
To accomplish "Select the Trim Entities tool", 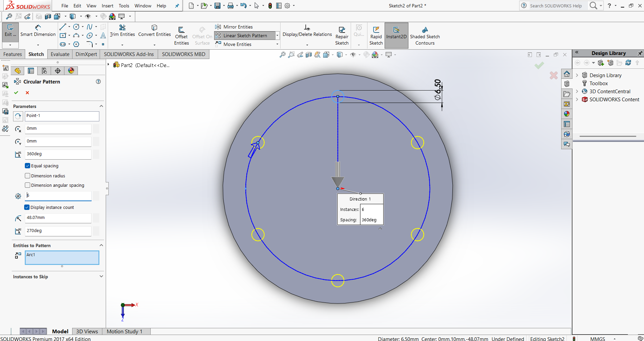I will [x=122, y=31].
